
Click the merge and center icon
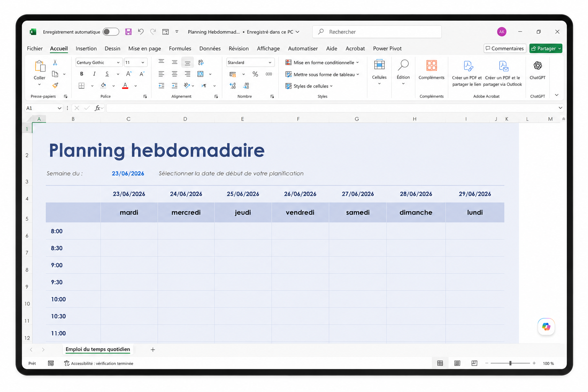click(x=201, y=74)
